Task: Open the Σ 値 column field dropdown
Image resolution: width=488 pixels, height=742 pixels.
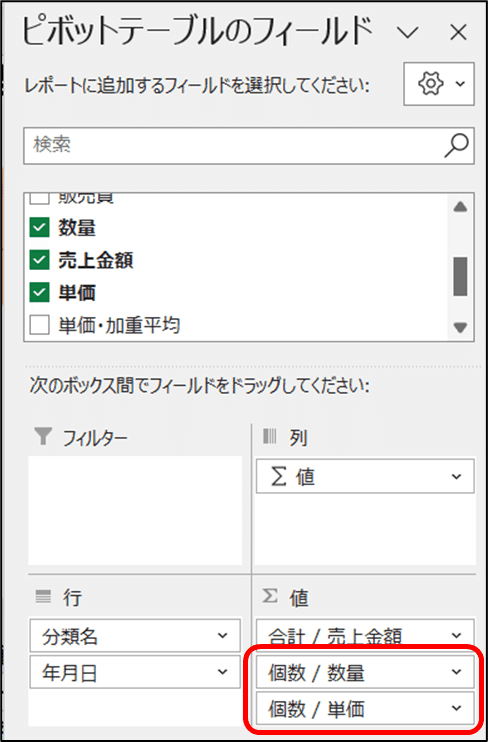Action: point(456,476)
